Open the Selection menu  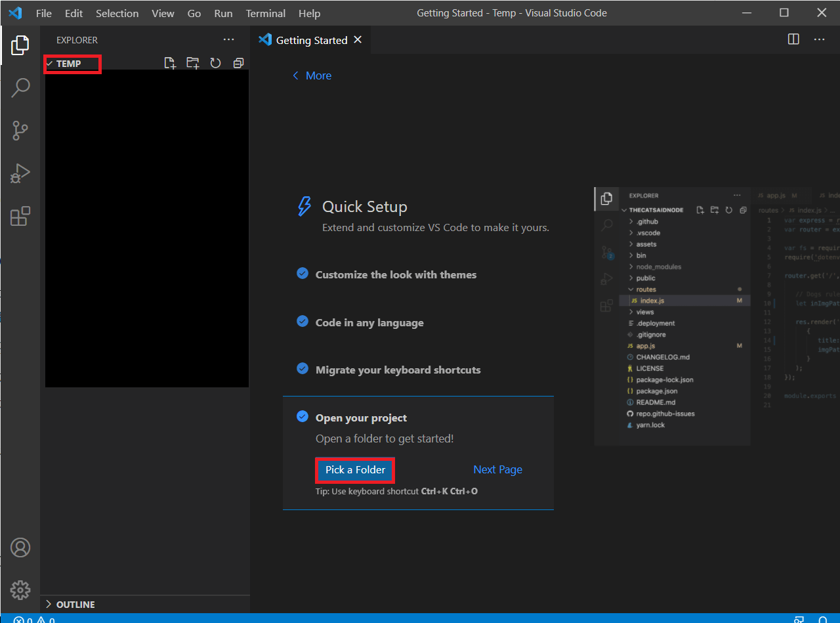pyautogui.click(x=117, y=13)
